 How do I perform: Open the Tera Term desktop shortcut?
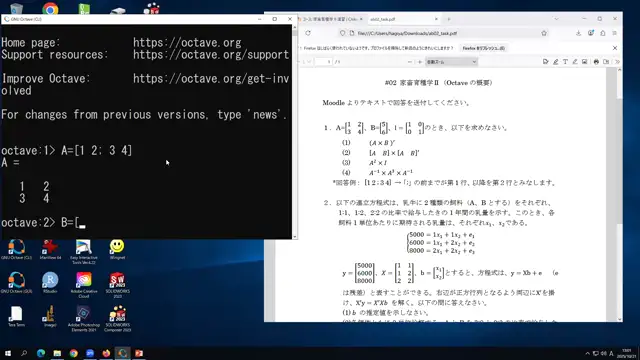[x=16, y=317]
